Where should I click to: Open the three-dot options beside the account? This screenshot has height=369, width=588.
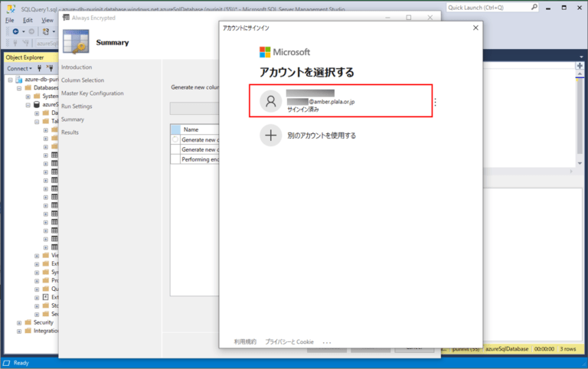436,102
